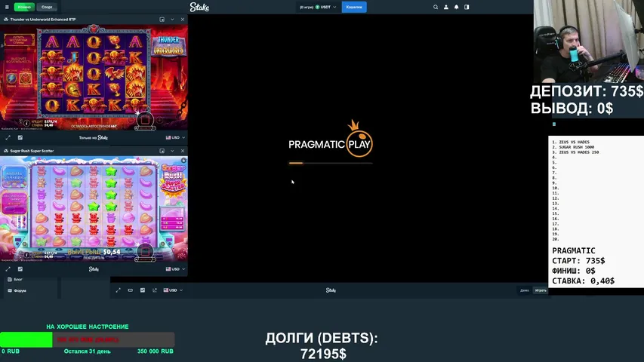Click list entry "2. SUGAR RUSH 1000"
Image resolution: width=644 pixels, height=362 pixels.
click(x=573, y=147)
